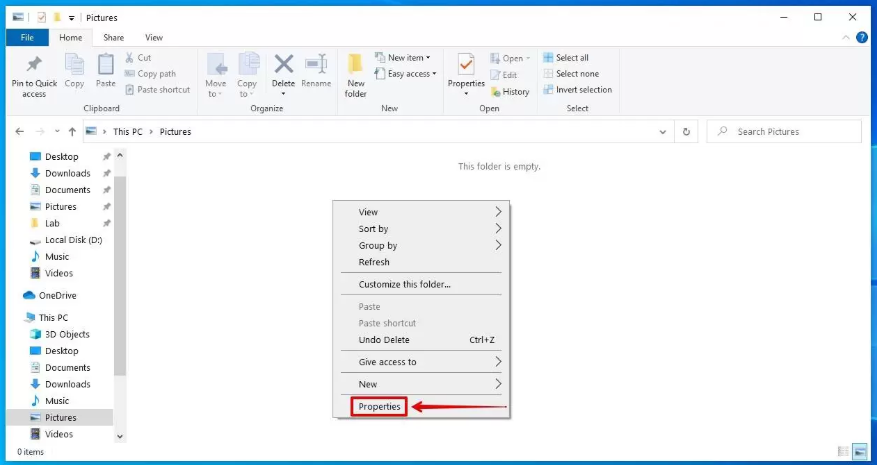Click the navigation pane scrollbar down arrow

[120, 436]
